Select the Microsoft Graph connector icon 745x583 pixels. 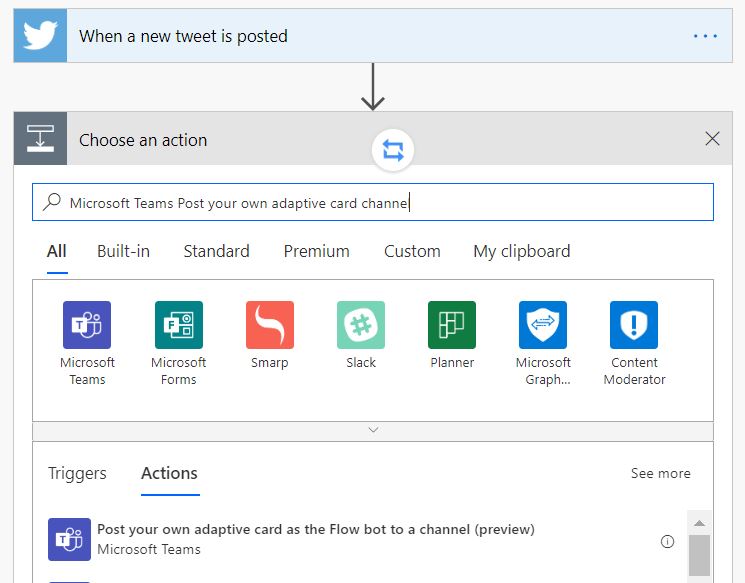(x=543, y=325)
